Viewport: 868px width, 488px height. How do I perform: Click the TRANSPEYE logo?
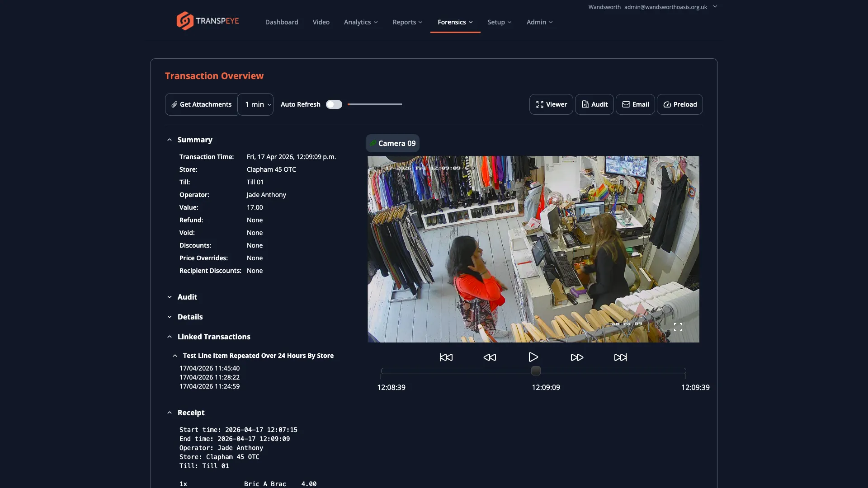[x=208, y=20]
